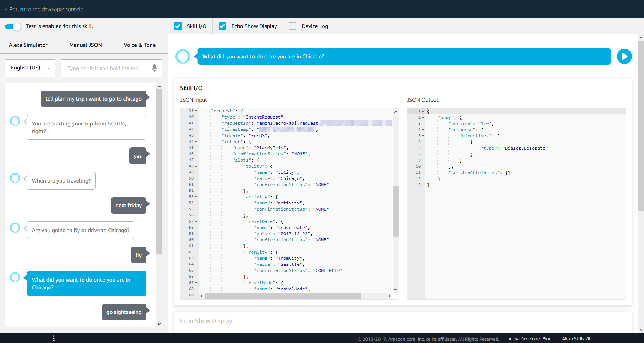Open the Alexa Developer Blog link
The height and width of the screenshot is (343, 644).
point(530,339)
